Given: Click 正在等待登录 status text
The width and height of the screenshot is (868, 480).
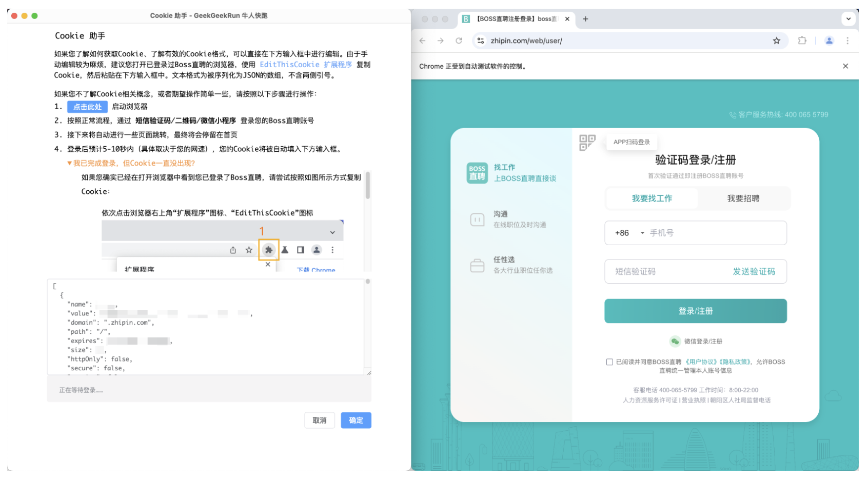Looking at the screenshot, I should pos(81,390).
